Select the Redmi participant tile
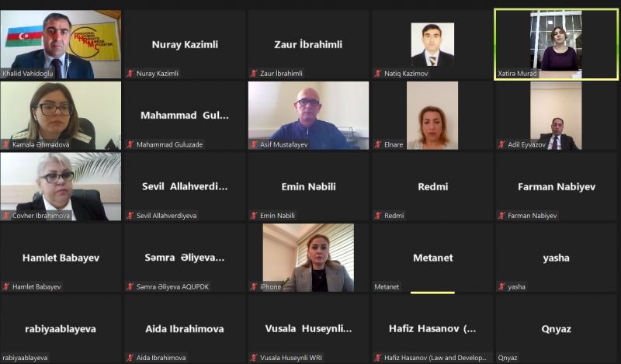This screenshot has width=621, height=364. [432, 186]
